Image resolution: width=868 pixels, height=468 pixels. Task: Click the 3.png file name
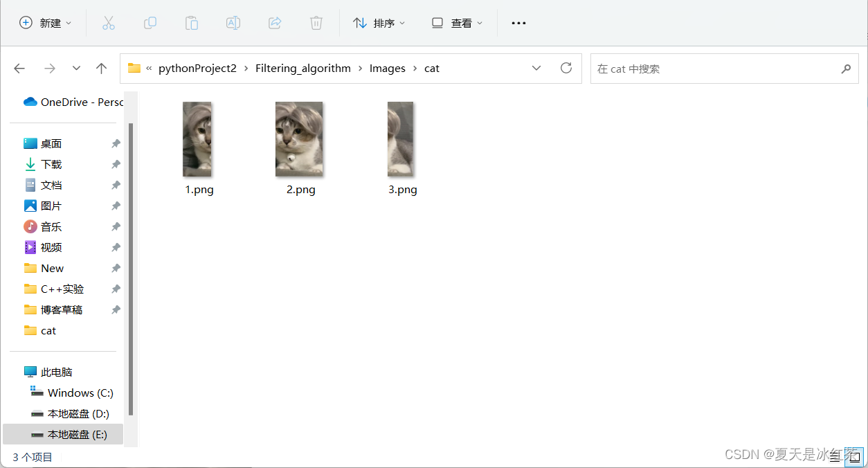point(403,190)
